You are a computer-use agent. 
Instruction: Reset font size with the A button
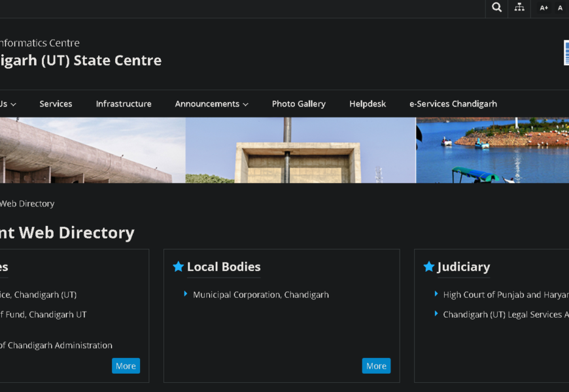click(x=560, y=8)
